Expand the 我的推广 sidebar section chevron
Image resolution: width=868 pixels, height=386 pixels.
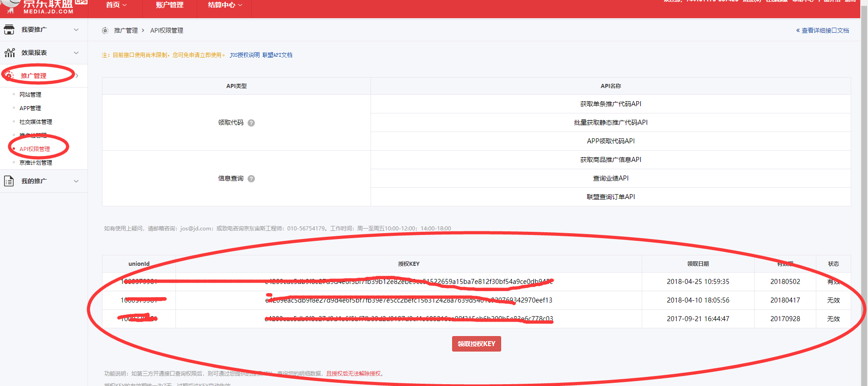pyautogui.click(x=76, y=181)
